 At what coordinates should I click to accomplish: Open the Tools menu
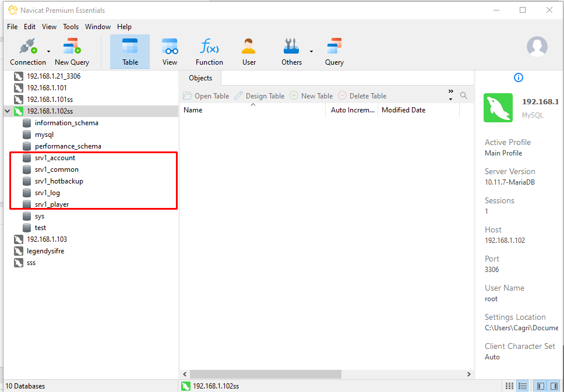click(70, 27)
